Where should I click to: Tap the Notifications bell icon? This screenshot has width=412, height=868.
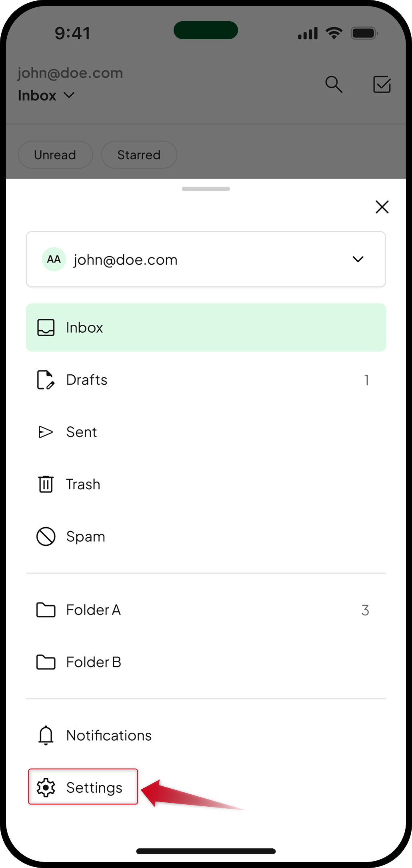(46, 735)
